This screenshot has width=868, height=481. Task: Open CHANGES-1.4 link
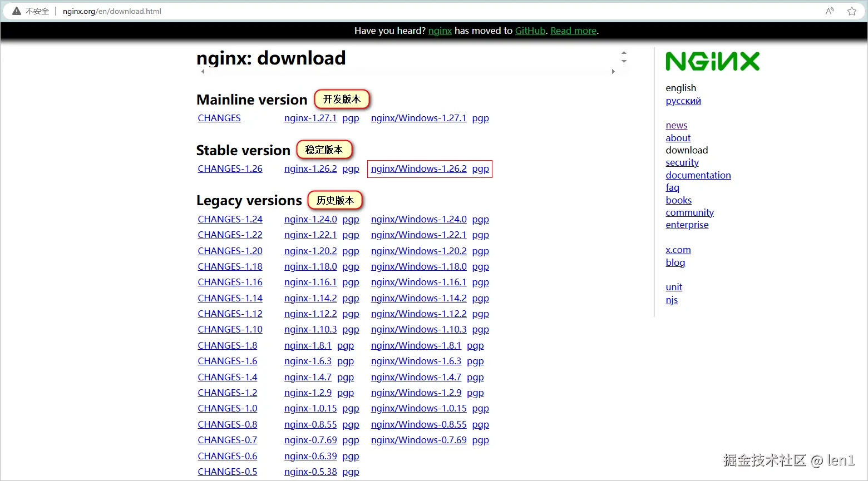(x=227, y=377)
